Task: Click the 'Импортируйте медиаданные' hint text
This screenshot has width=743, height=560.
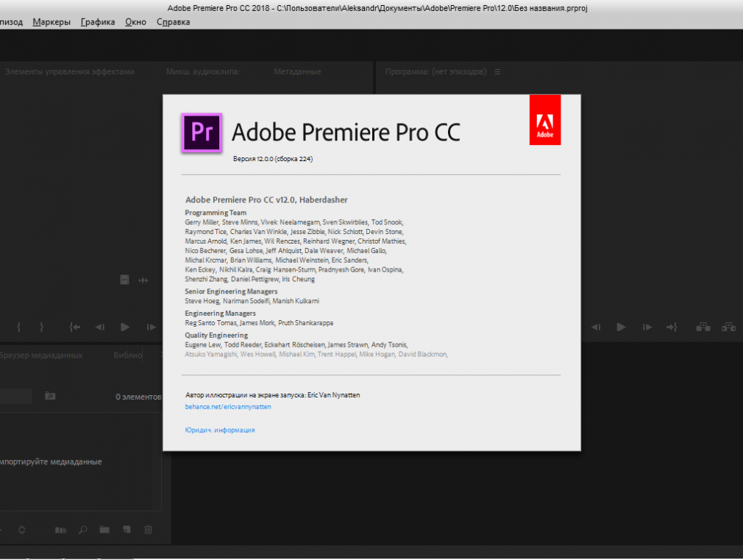Action: (51, 461)
